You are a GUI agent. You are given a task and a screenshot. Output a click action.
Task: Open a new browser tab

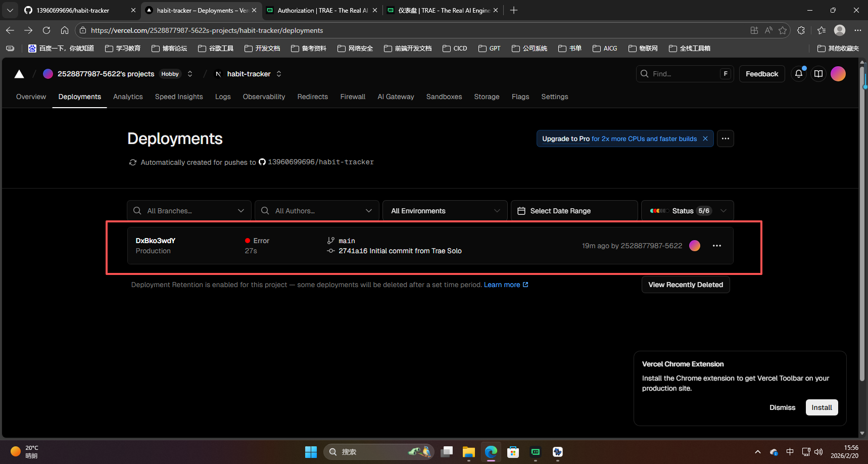coord(514,10)
